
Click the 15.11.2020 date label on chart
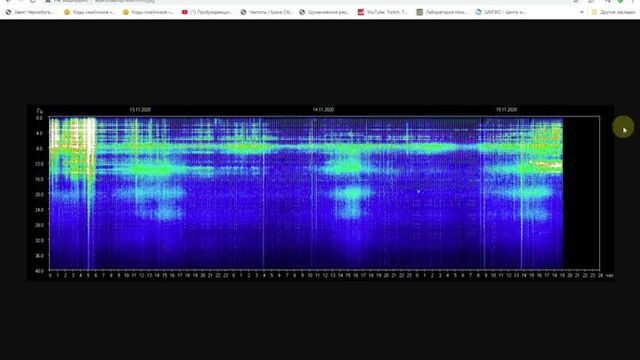tap(507, 110)
